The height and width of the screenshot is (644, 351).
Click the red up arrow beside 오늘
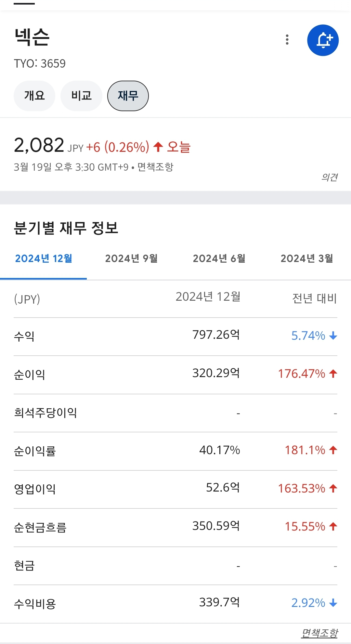point(158,147)
